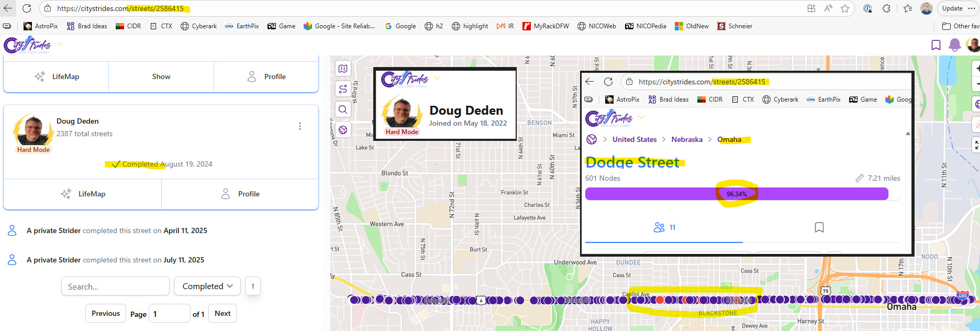Click the Search... input field
The width and height of the screenshot is (980, 331).
pos(115,286)
